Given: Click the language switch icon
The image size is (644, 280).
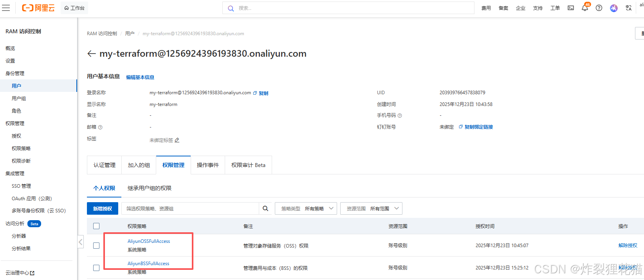Looking at the screenshot, I should click(x=628, y=8).
